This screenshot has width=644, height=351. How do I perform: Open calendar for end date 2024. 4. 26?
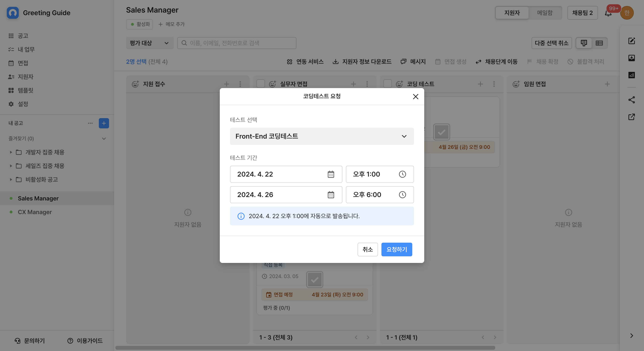point(331,195)
